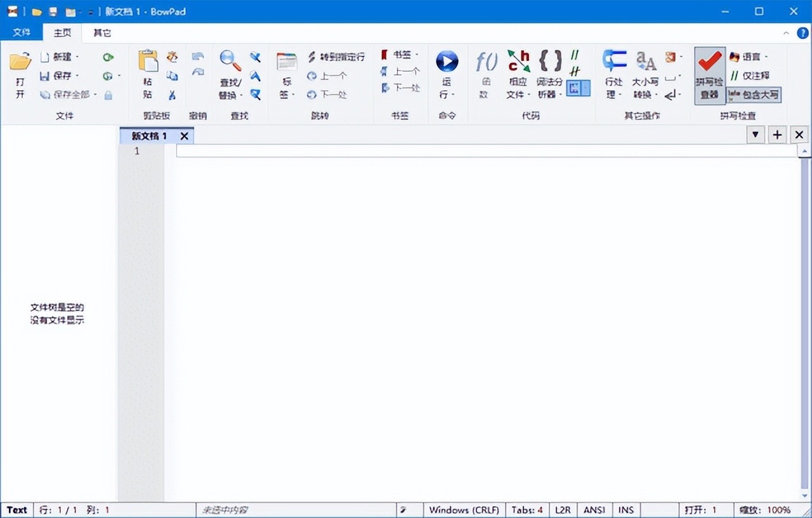Screen dimensions: 812x518
Task: Toggle 仅注释 comments-only spell check
Action: coord(750,76)
